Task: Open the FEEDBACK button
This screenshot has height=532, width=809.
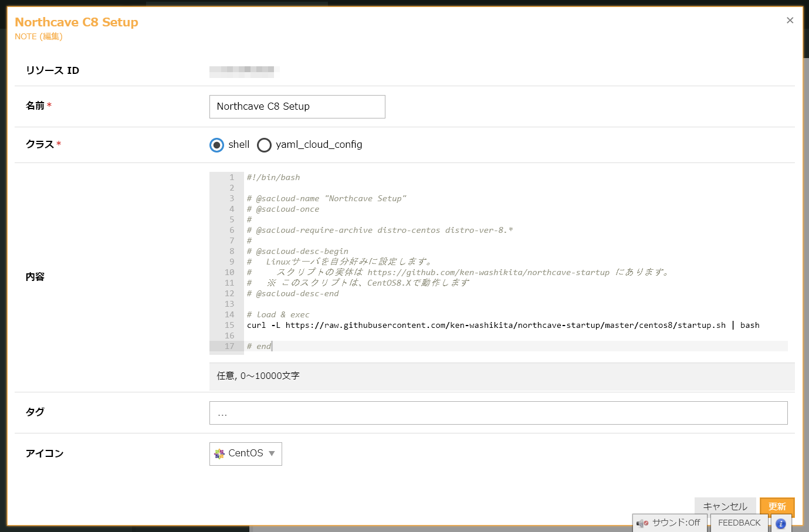Action: click(x=739, y=523)
